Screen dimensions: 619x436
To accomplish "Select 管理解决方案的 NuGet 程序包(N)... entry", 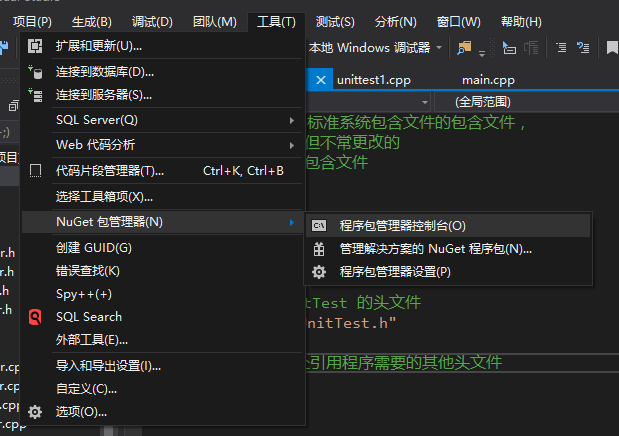I will point(448,249).
